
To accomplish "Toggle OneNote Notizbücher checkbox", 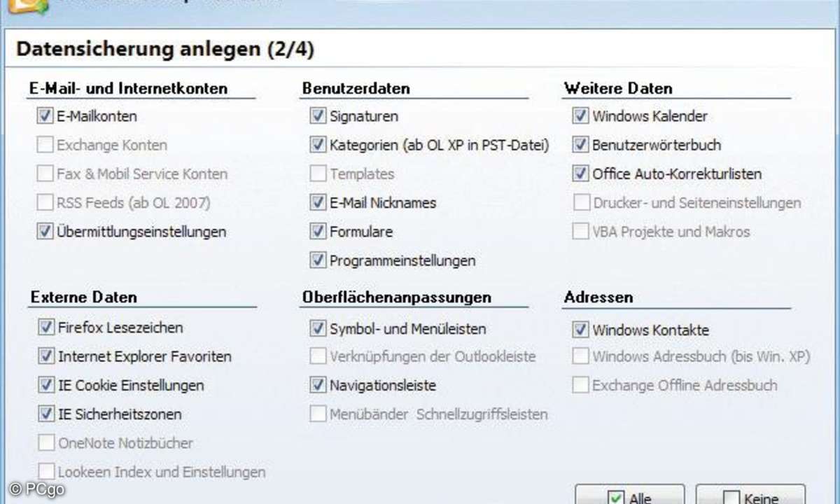I will [46, 443].
